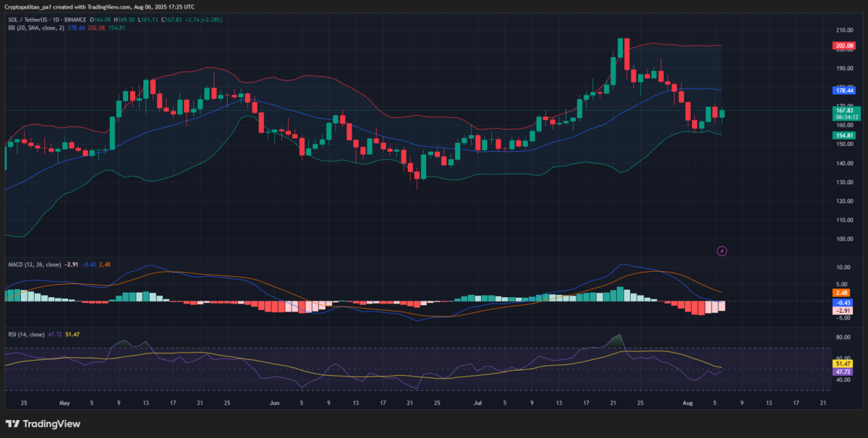The width and height of the screenshot is (868, 438).
Task: Click the red 202.08 upper band price label
Action: pos(843,46)
